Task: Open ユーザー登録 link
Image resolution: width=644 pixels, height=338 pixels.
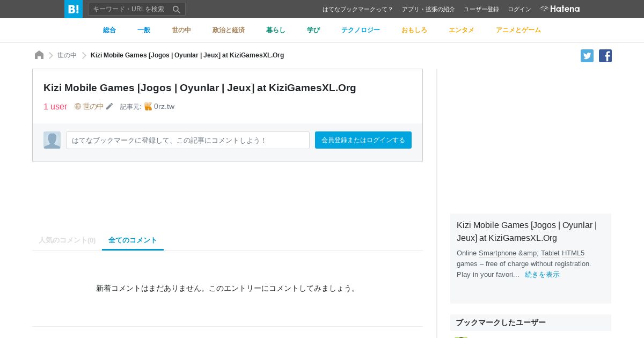Action: (x=481, y=9)
